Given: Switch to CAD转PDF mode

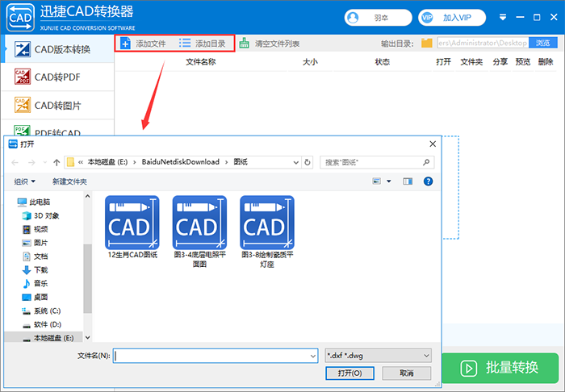Looking at the screenshot, I should click(x=57, y=77).
